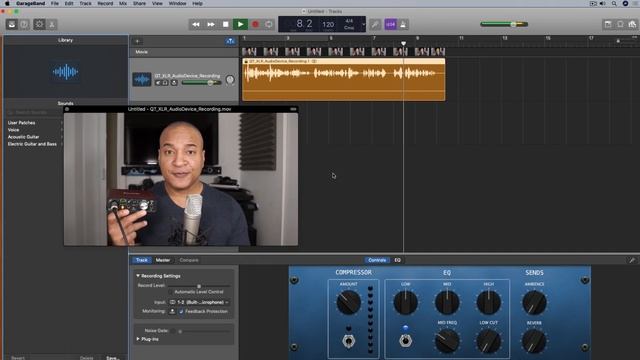Enable input monitoring on the track header
Viewport: 640px width, 360px height.
click(x=174, y=83)
